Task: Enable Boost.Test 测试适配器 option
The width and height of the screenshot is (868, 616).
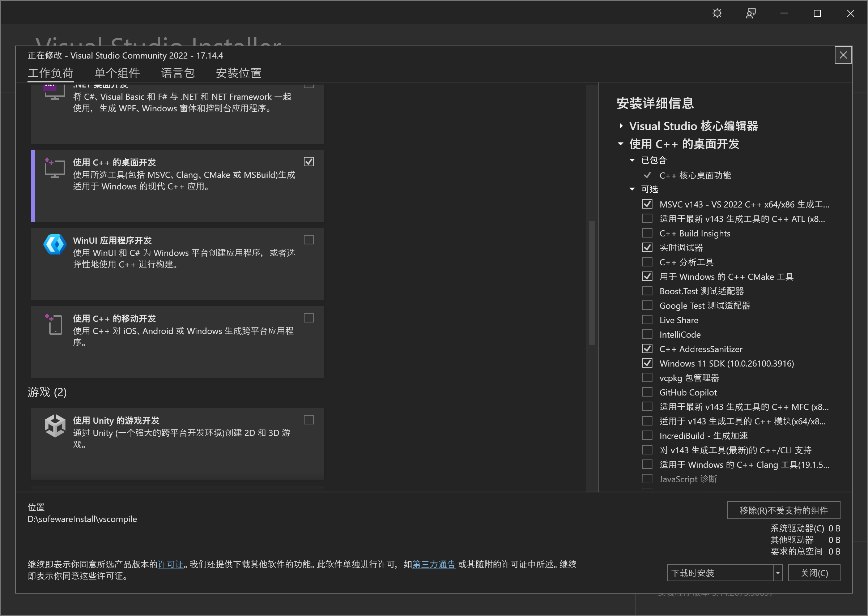Action: click(647, 291)
